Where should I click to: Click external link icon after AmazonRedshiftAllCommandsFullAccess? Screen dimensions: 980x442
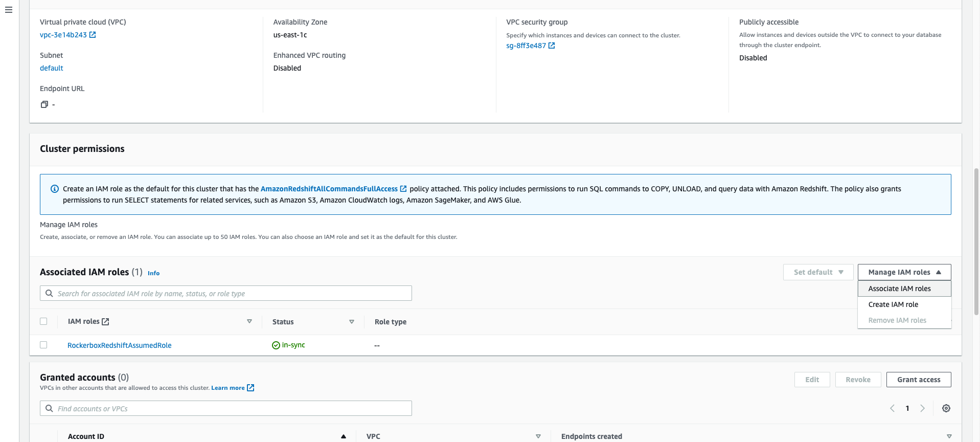point(403,189)
